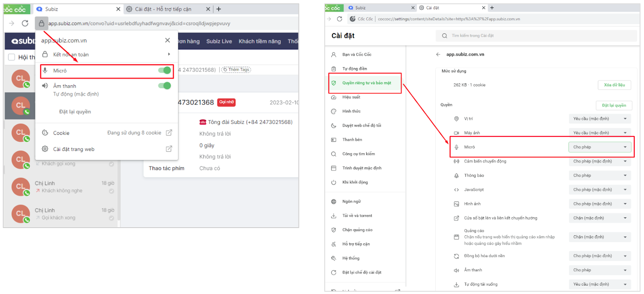
Task: Reload the Subiz page
Action: [25, 23]
